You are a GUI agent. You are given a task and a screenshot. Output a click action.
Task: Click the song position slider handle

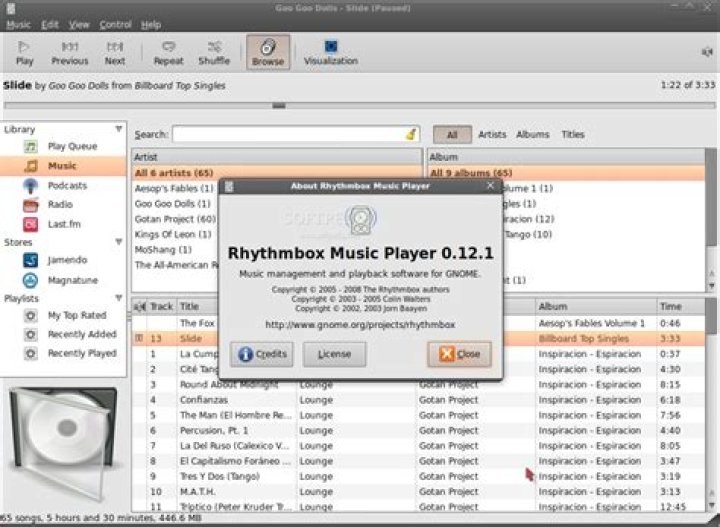279,106
